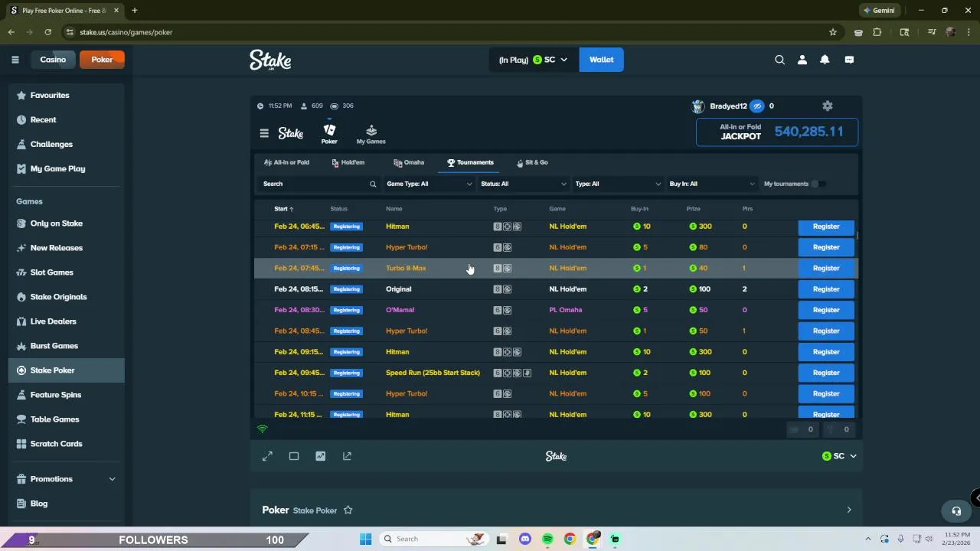Click All-in or Fold jackpot banner

777,132
